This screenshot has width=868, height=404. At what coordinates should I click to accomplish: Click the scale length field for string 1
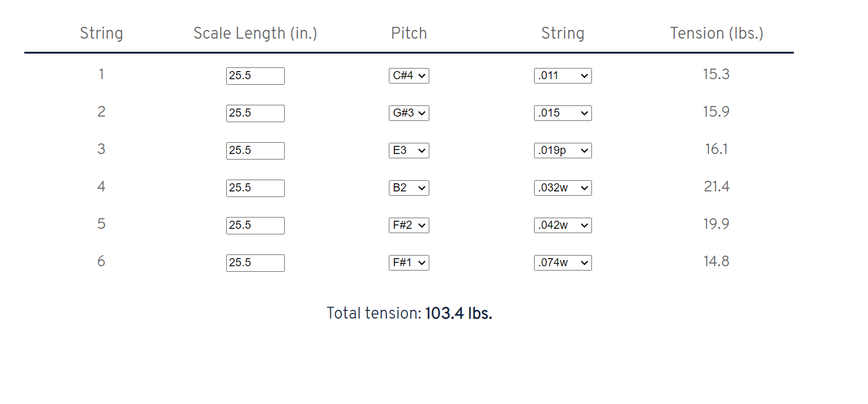[255, 76]
